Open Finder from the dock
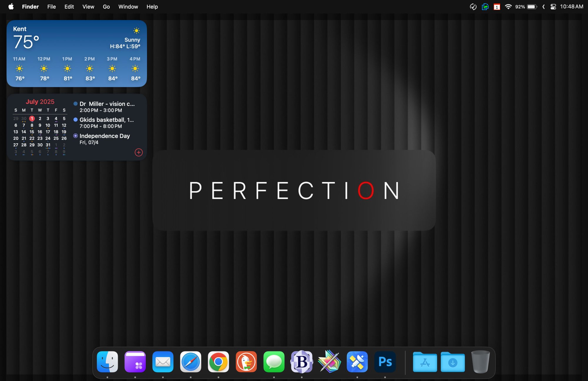Screen dimensions: 588x381 (x=107, y=362)
